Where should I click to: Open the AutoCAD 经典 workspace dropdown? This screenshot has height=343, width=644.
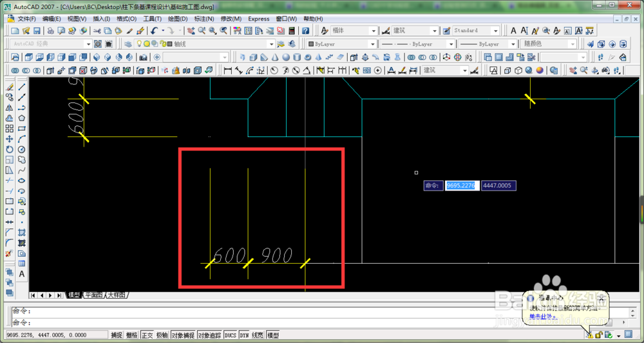88,44
